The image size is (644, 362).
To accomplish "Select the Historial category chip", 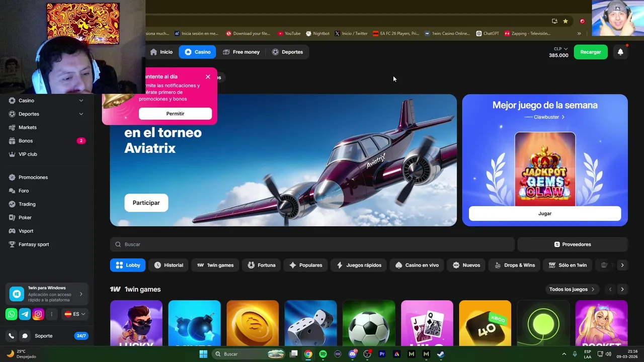I will coord(169,265).
